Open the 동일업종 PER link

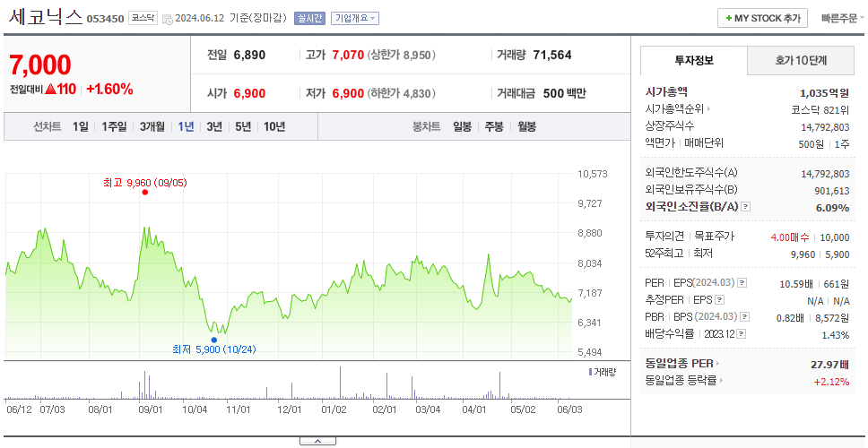pos(679,364)
